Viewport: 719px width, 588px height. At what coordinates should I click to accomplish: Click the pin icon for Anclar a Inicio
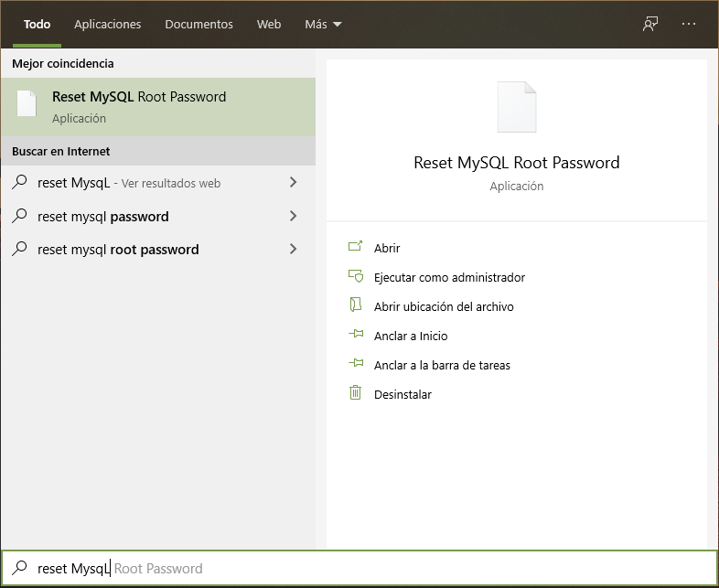point(356,336)
